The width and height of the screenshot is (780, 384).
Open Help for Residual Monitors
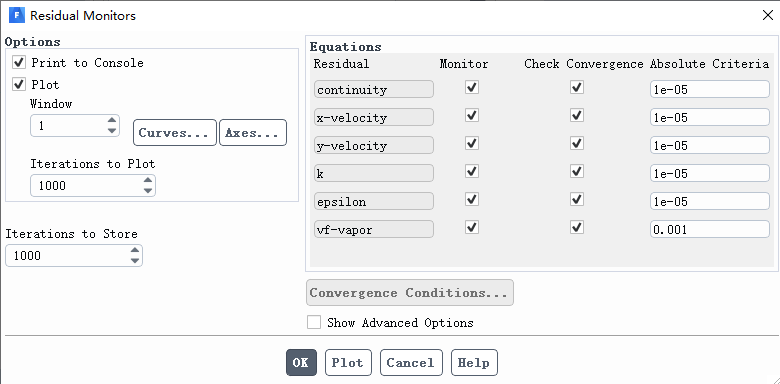pyautogui.click(x=474, y=363)
